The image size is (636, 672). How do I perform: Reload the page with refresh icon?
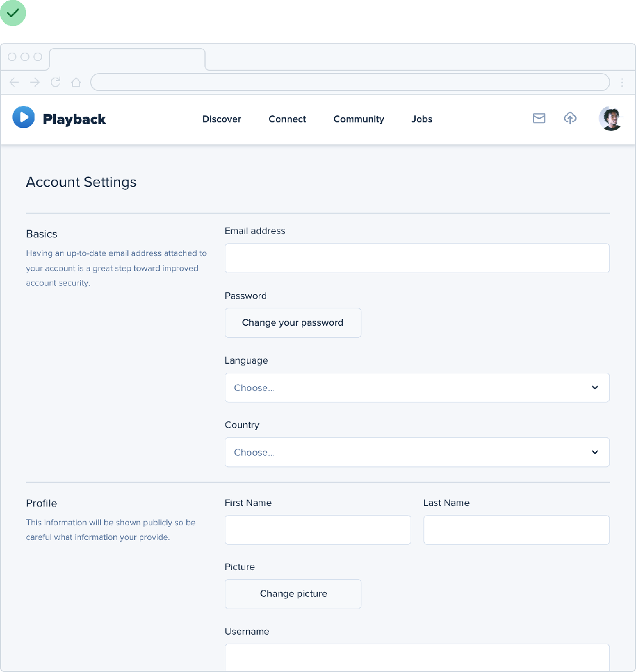tap(56, 82)
